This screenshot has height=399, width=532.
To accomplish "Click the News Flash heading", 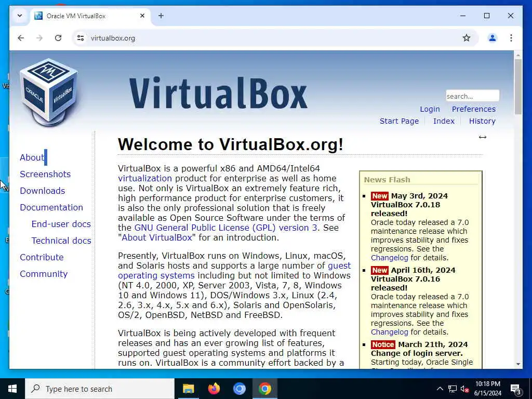I will [x=387, y=180].
